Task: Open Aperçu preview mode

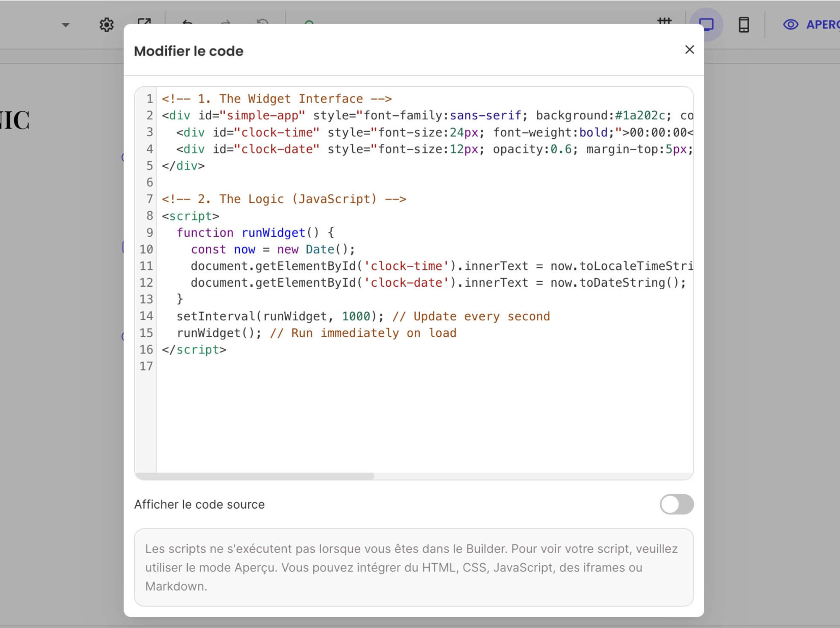Action: [811, 24]
